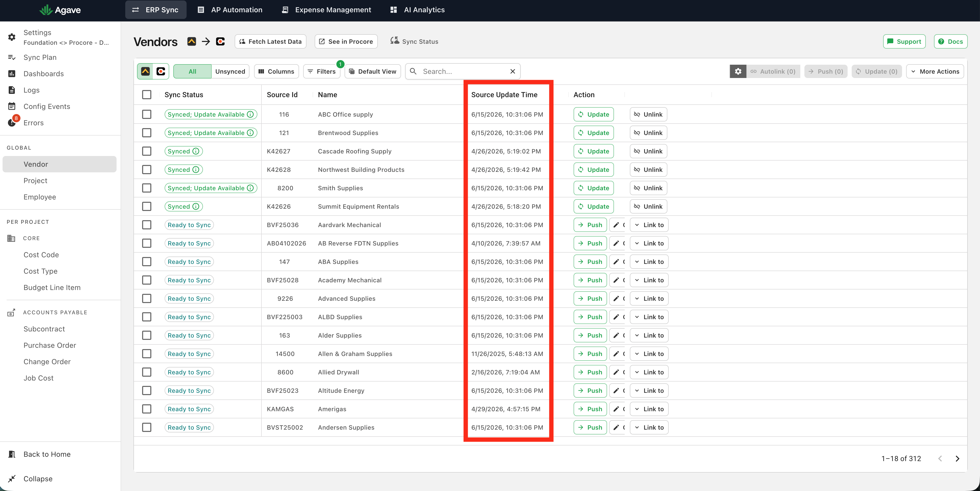Screen dimensions: 980x491
Task: Click the Back to Home door icon
Action: tap(12, 454)
